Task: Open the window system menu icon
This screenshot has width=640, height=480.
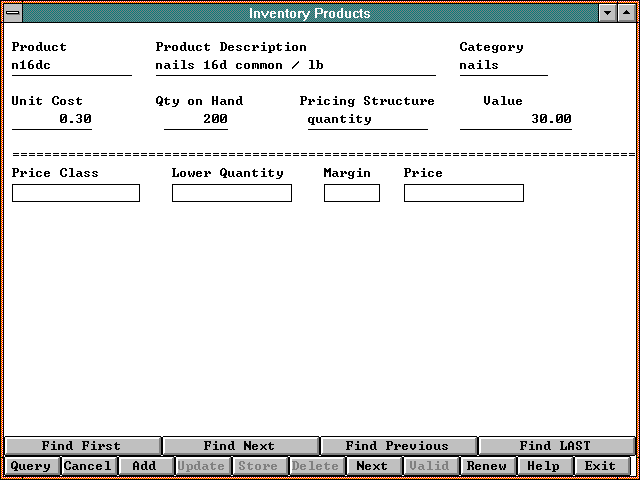Action: pyautogui.click(x=12, y=13)
